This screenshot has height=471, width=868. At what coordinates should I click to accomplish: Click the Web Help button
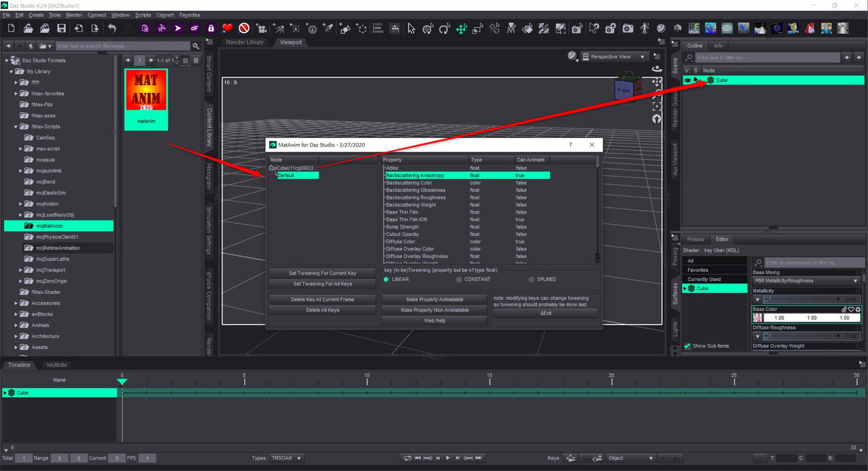click(x=435, y=321)
